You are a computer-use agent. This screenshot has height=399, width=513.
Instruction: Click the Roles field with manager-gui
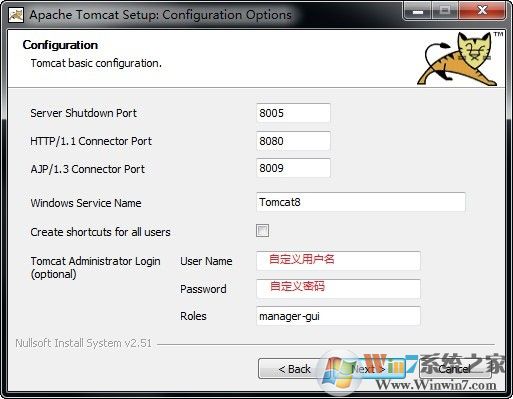[x=338, y=316]
